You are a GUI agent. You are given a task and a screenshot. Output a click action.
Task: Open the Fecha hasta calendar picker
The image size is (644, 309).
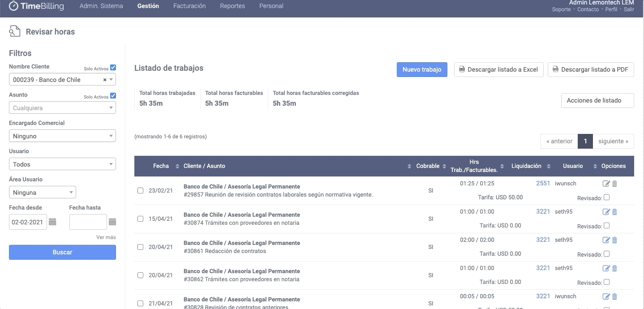click(112, 222)
